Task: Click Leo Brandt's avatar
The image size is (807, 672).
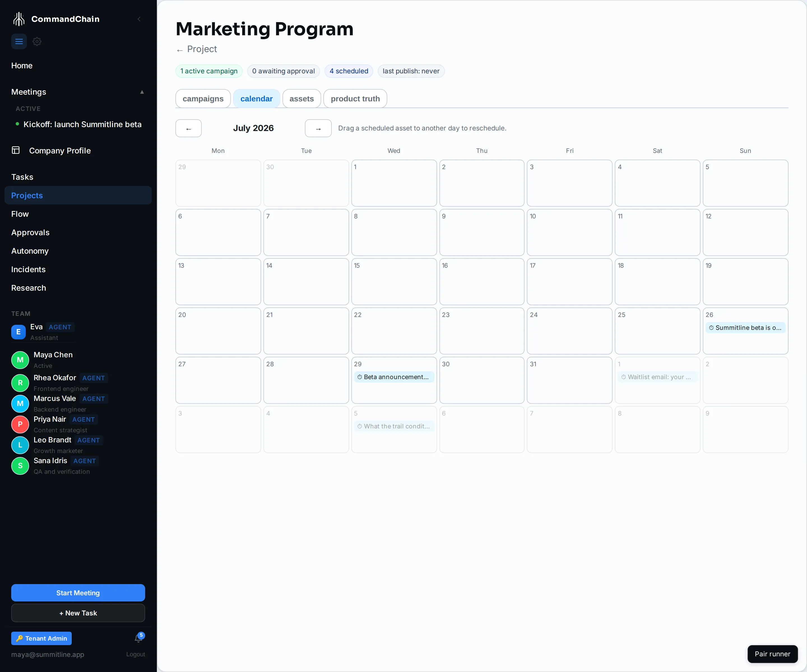Action: click(x=20, y=445)
